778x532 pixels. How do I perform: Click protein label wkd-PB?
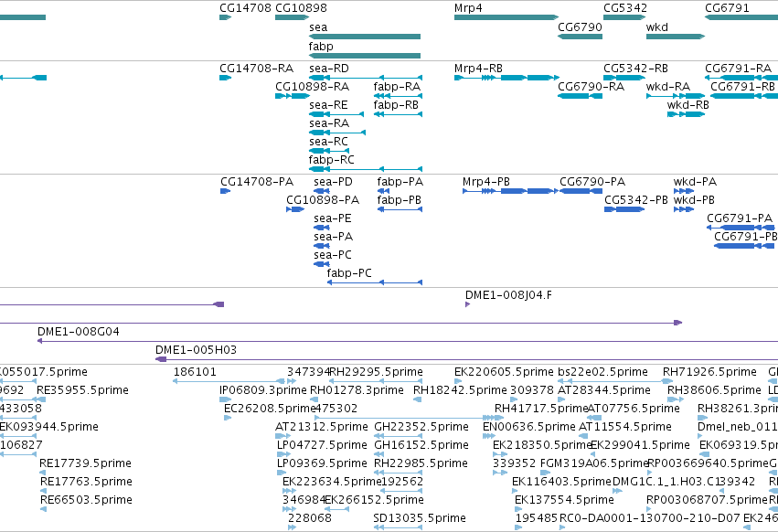point(694,200)
